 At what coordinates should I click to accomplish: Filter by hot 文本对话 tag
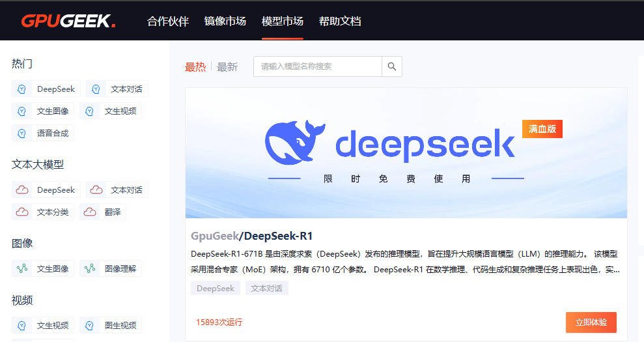tap(117, 89)
